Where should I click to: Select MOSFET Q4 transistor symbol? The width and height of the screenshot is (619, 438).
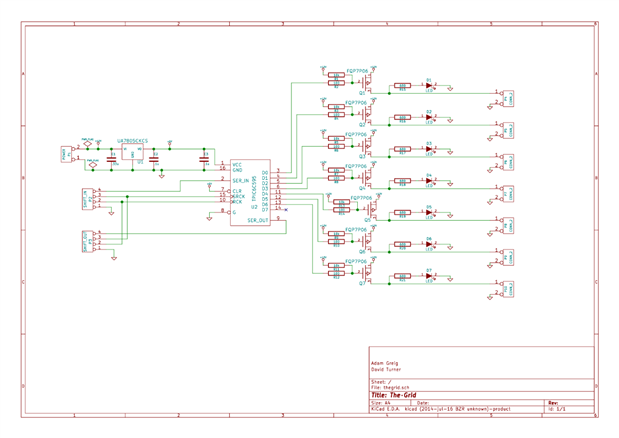pyautogui.click(x=367, y=178)
